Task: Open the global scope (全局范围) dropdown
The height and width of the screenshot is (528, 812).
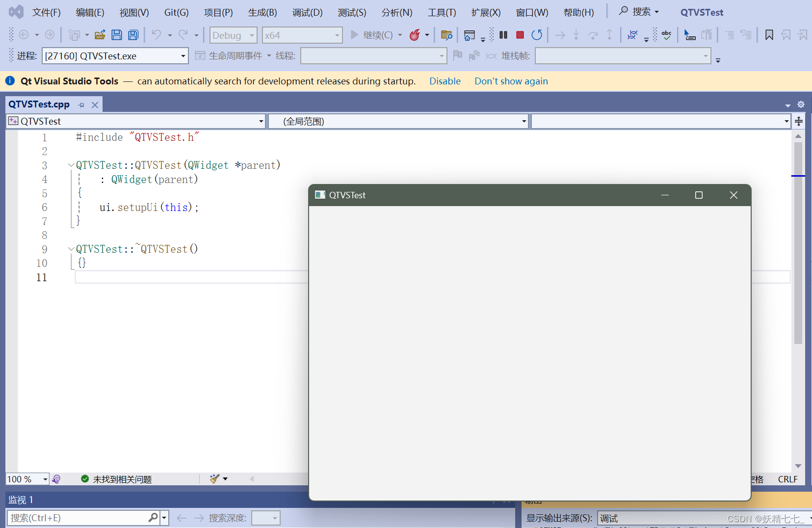Action: [x=398, y=121]
